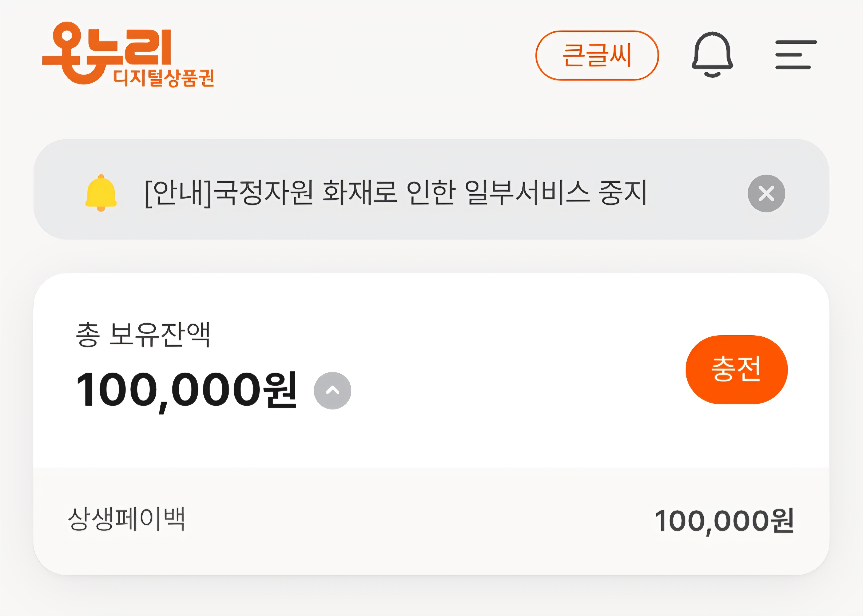
Task: Open the 상생페이백 item
Action: pyautogui.click(x=126, y=519)
